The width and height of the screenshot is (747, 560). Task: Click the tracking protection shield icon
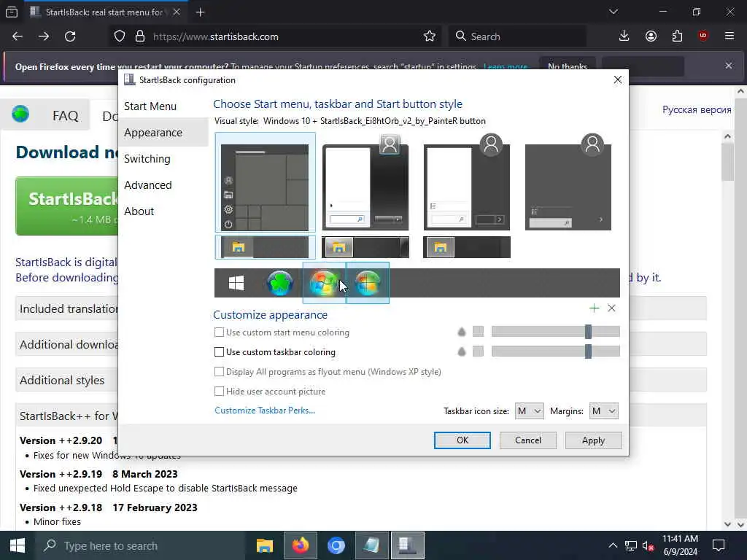point(120,36)
